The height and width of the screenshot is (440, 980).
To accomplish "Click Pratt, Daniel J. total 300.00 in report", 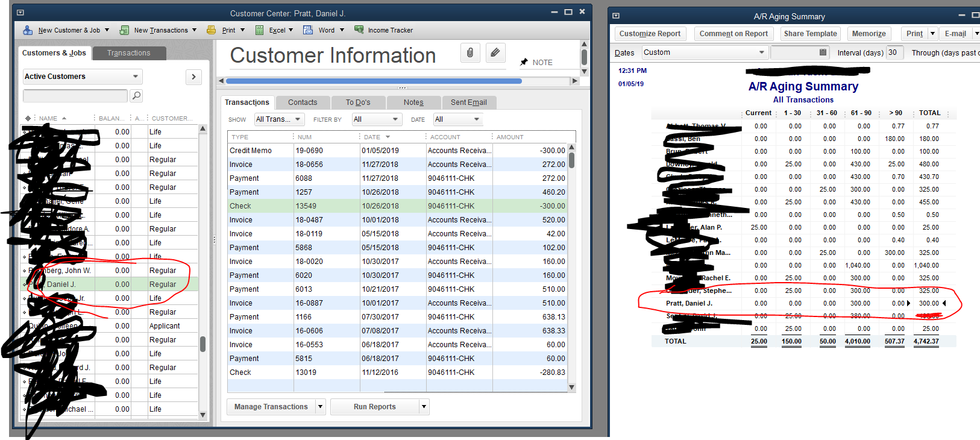I will [929, 303].
